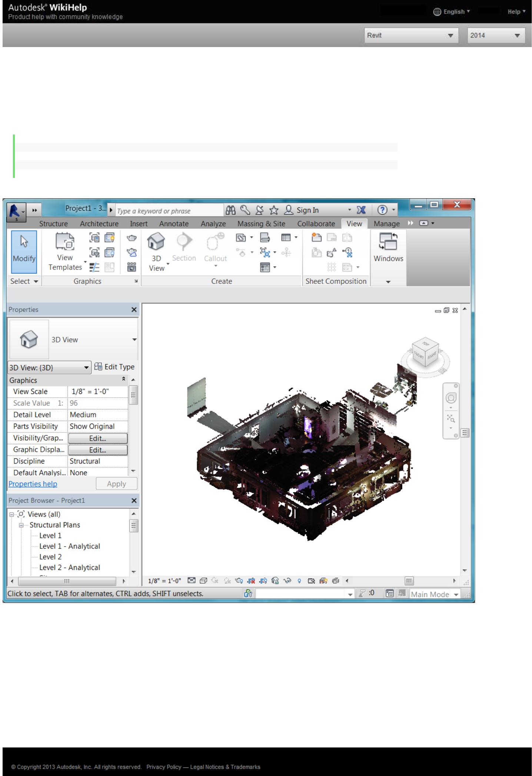
Task: Switch to the Architecture ribbon tab
Action: pyautogui.click(x=99, y=224)
